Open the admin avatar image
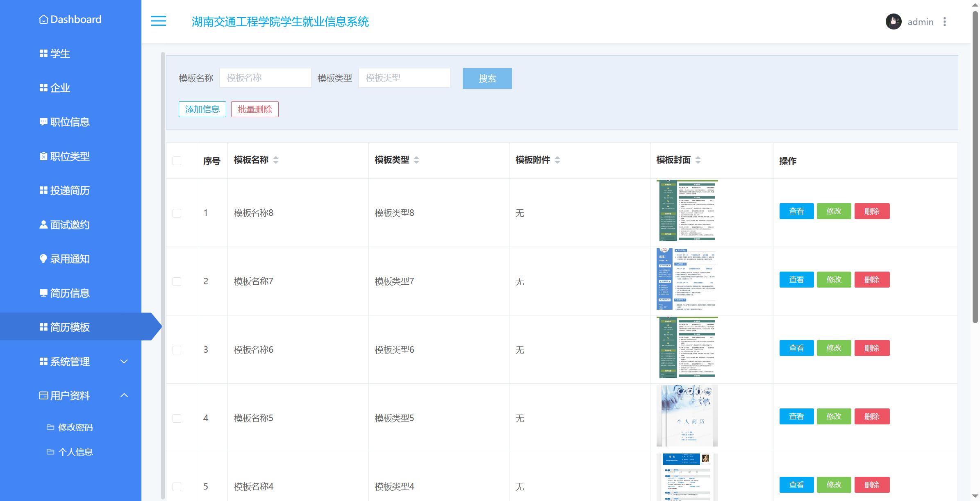980x501 pixels. click(893, 22)
